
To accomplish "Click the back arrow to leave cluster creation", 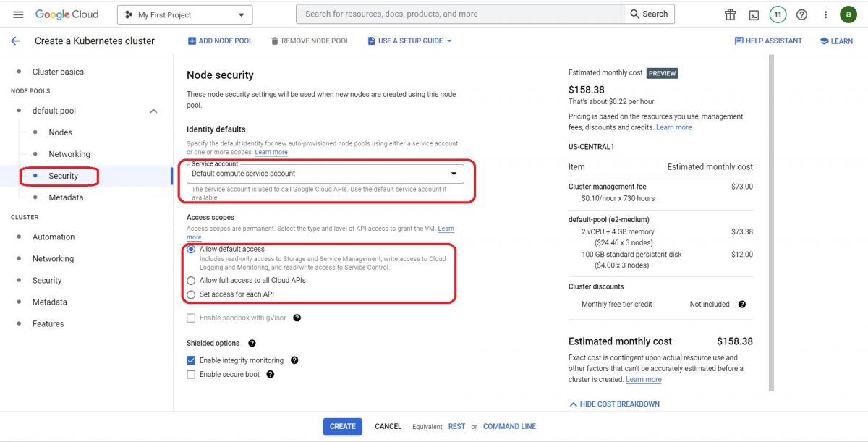I will click(14, 41).
